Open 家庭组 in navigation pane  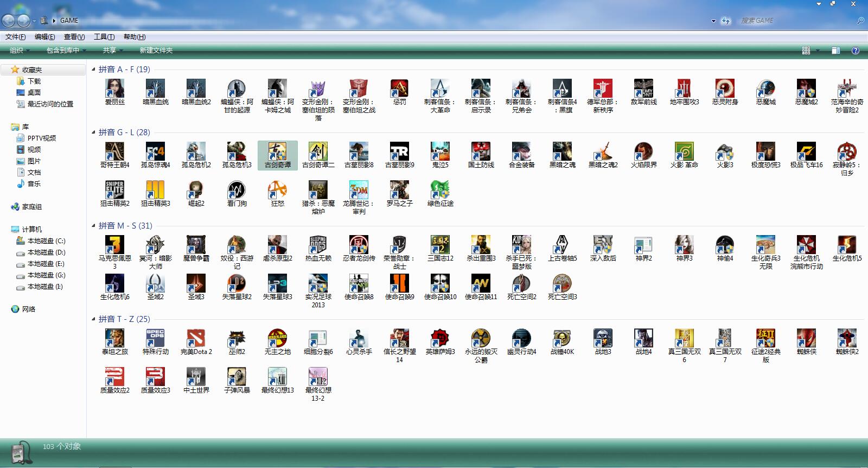(x=32, y=207)
